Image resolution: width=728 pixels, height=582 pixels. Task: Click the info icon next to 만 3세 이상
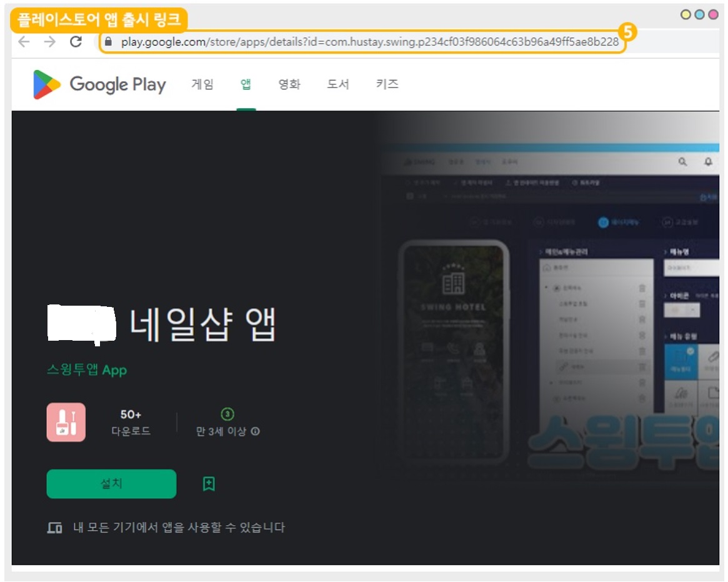(x=256, y=431)
